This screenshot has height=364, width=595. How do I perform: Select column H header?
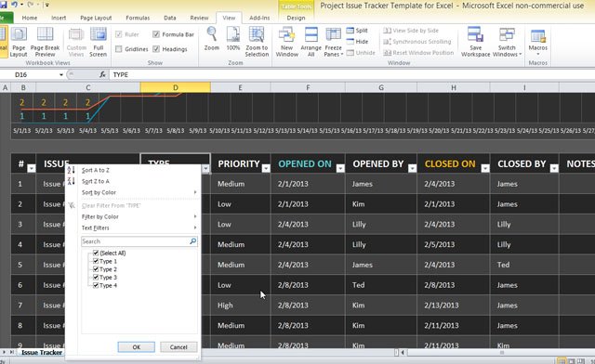point(454,87)
